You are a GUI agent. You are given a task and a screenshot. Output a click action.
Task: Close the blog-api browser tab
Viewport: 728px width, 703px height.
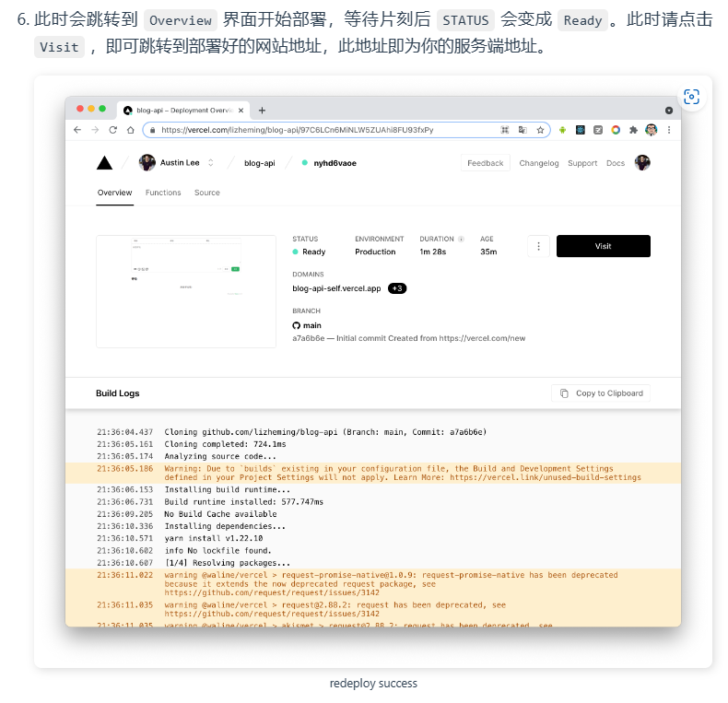click(x=241, y=111)
